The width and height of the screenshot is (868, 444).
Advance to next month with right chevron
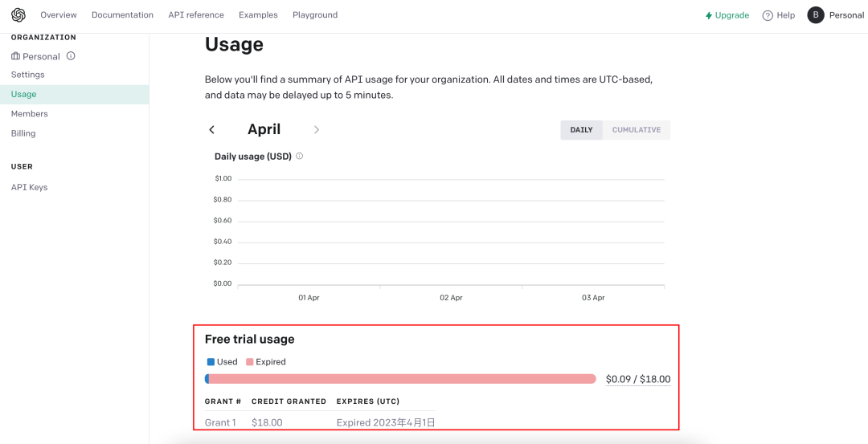tap(317, 130)
